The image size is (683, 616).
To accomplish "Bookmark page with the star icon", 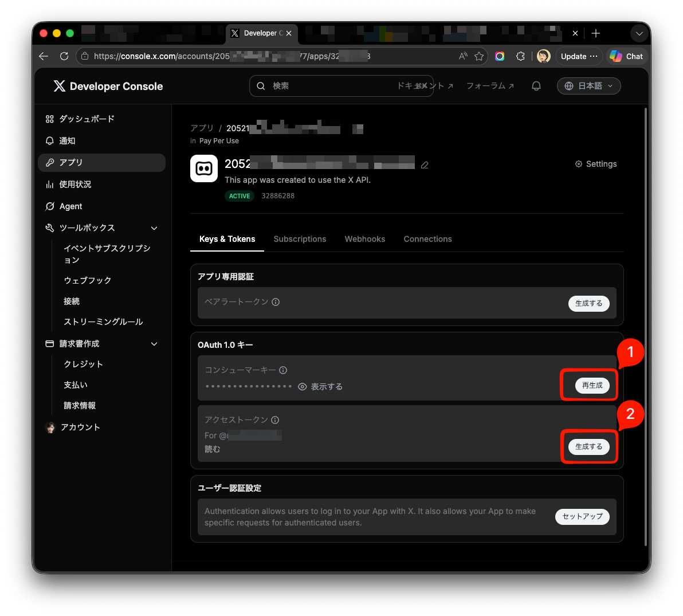I will pyautogui.click(x=479, y=56).
